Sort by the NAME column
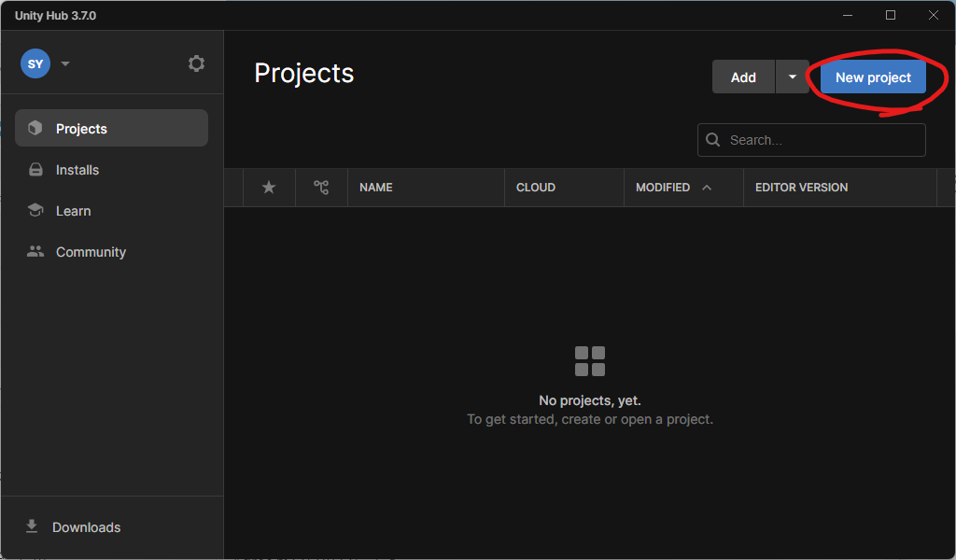This screenshot has height=560, width=956. 426,187
